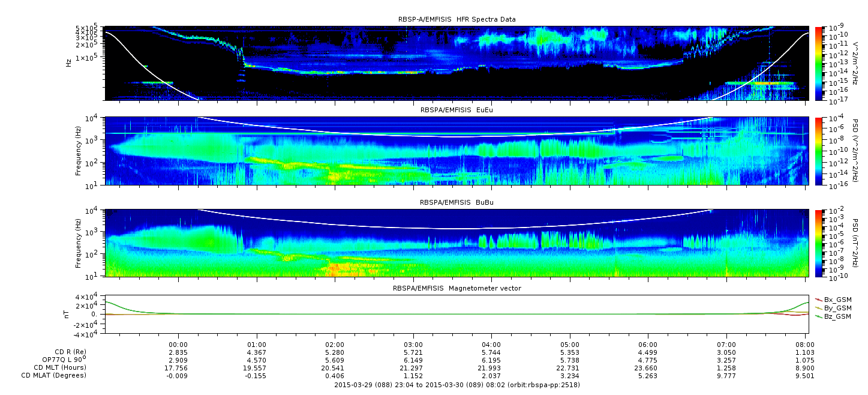
Task: Click the RBSPA/EMFISIS EuEu panel title
Action: [x=456, y=110]
